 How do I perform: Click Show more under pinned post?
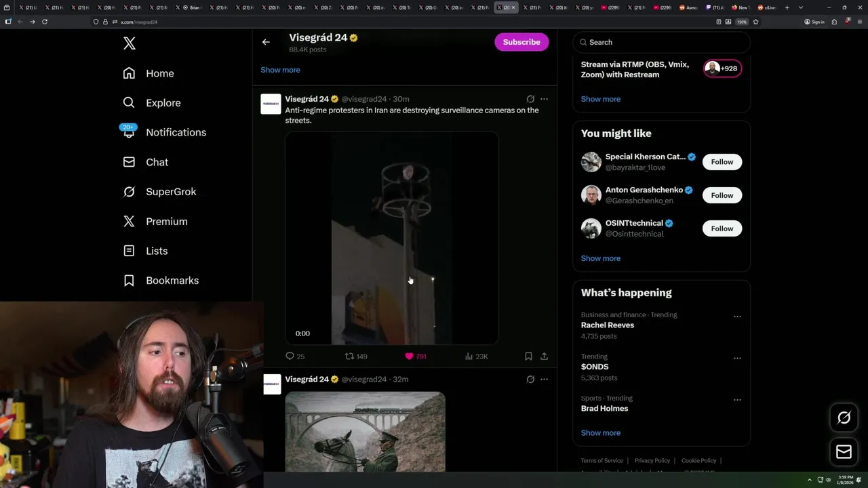click(280, 70)
